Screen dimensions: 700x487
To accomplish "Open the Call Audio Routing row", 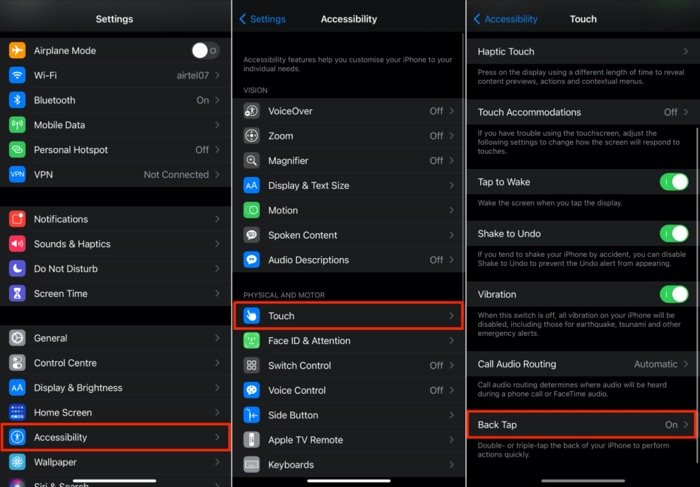I will pos(583,364).
